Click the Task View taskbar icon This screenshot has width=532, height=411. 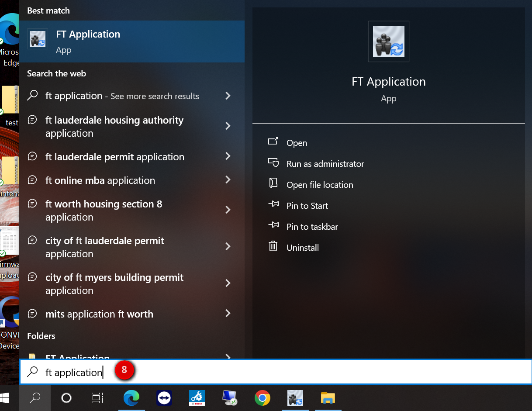tap(98, 398)
